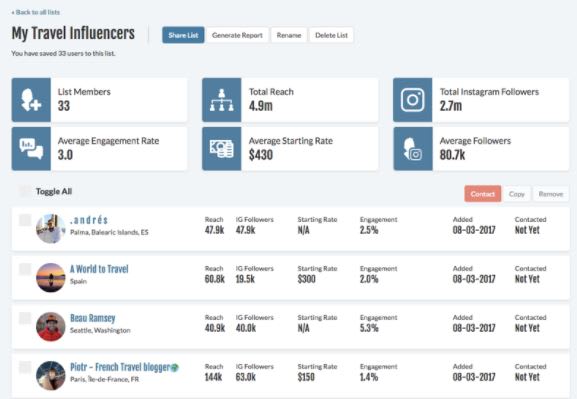Screen dimensions: 577x399
Task: Click the Average Followers profile icon
Action: click(413, 149)
